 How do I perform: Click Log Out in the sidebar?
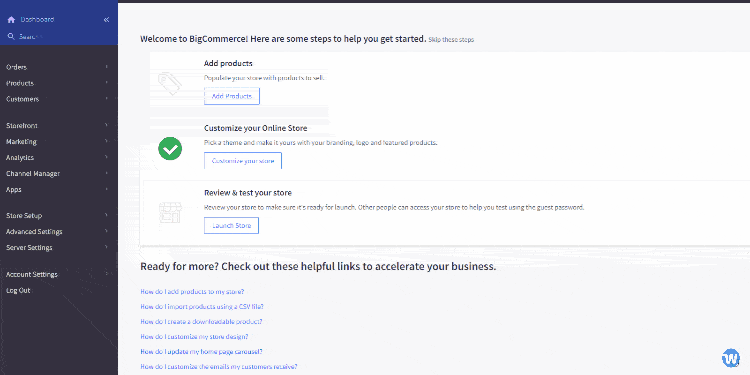(18, 290)
